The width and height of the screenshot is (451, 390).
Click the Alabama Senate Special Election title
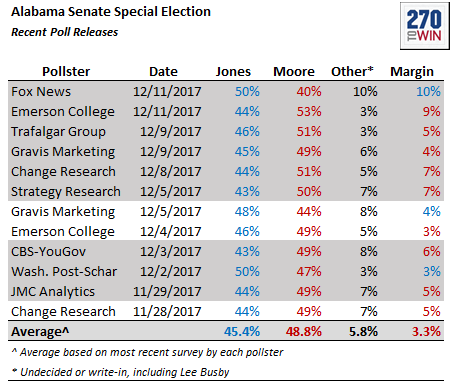tap(111, 12)
